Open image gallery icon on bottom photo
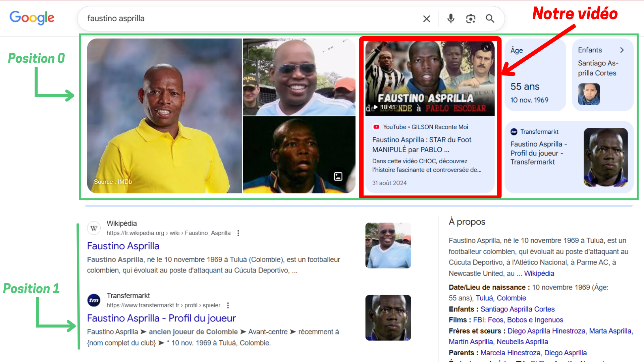Screen dimensions: 644x362 pyautogui.click(x=338, y=176)
